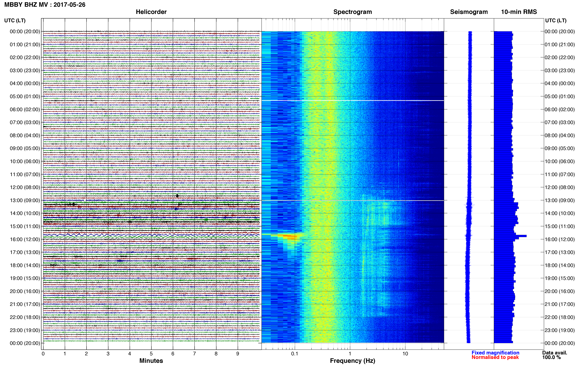Click the "UTC (LT)" label beside the helicorder

[15, 20]
